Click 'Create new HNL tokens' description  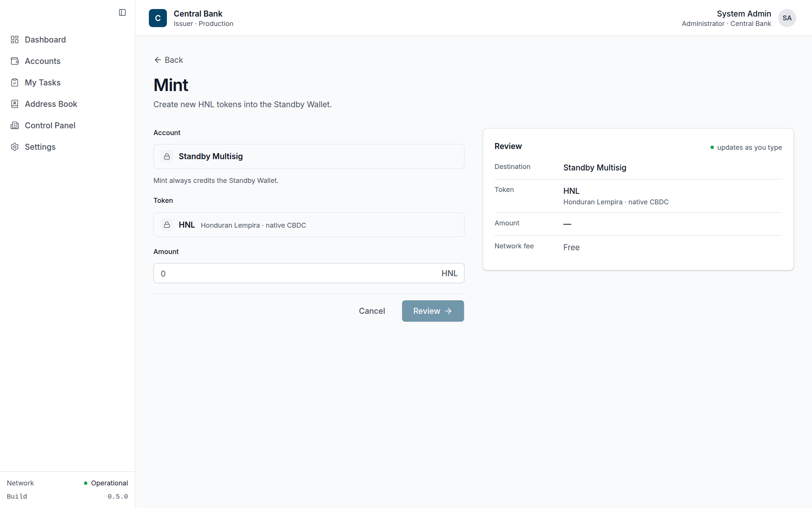click(x=242, y=104)
